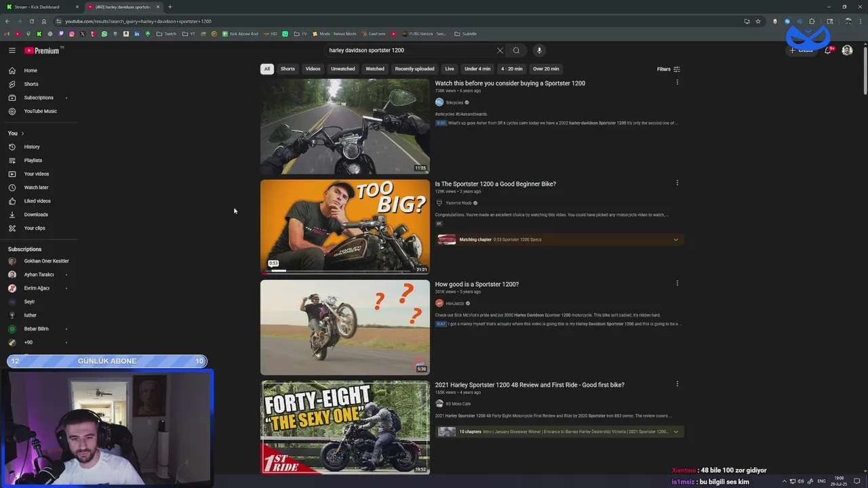Open Your clips in sidebar
Screen dimensions: 868x488
tap(39, 228)
